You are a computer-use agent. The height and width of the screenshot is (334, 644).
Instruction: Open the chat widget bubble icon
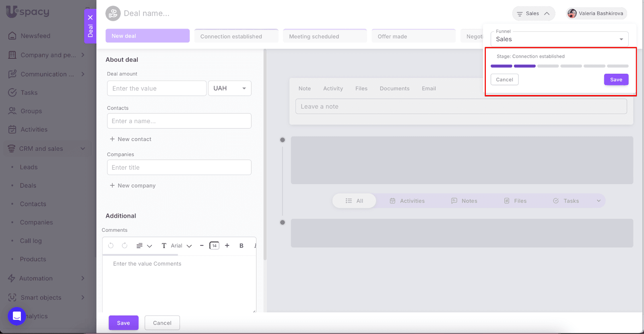tap(17, 316)
